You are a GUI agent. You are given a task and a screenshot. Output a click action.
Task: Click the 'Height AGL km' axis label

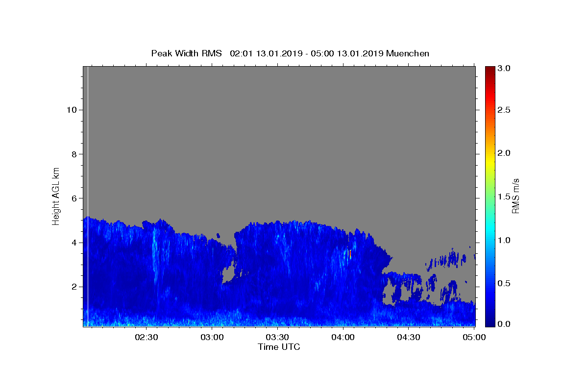pyautogui.click(x=56, y=196)
